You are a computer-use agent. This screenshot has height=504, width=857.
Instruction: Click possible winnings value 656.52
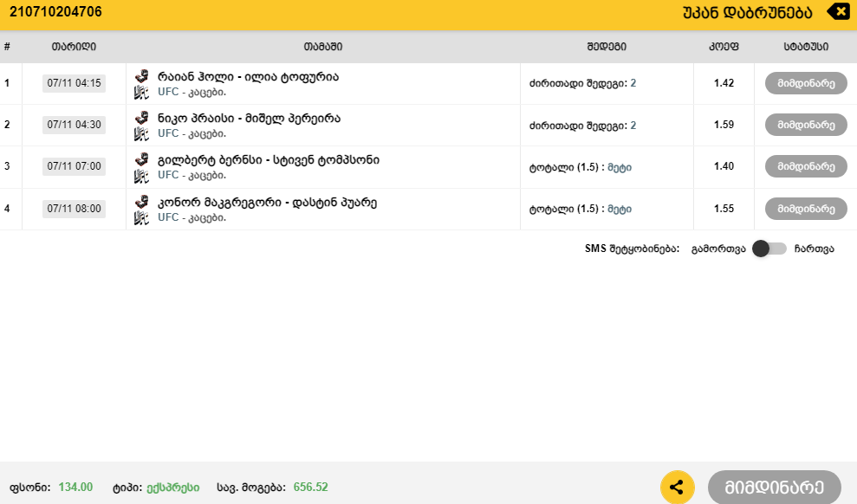point(310,487)
